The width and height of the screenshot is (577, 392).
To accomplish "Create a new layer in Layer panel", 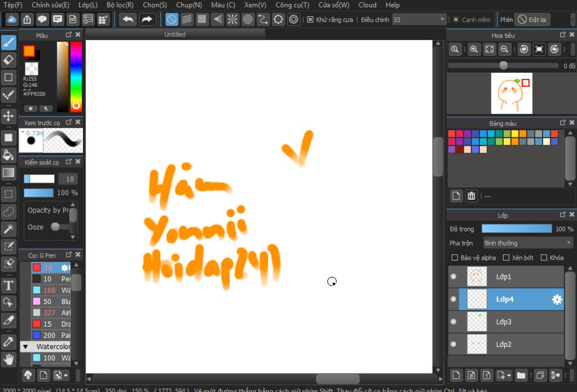I will 456,375.
